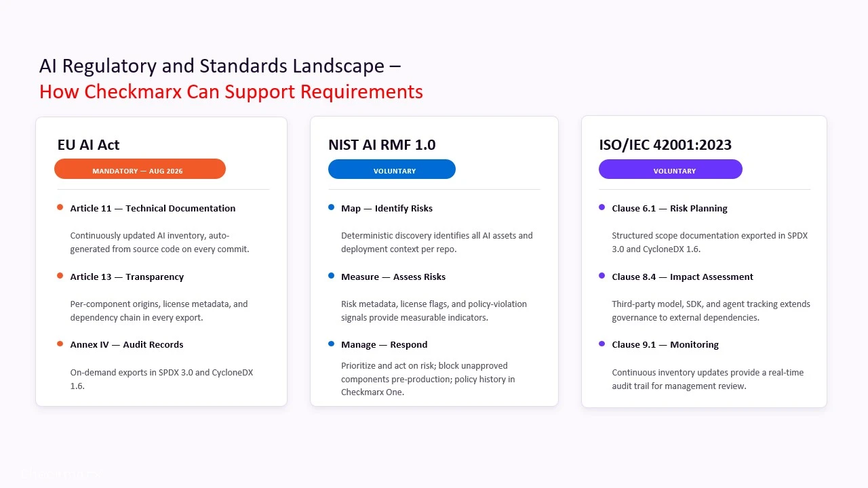868x488 pixels.
Task: Click the orange MANDATORY — AUG 2026 badge
Action: (x=140, y=169)
